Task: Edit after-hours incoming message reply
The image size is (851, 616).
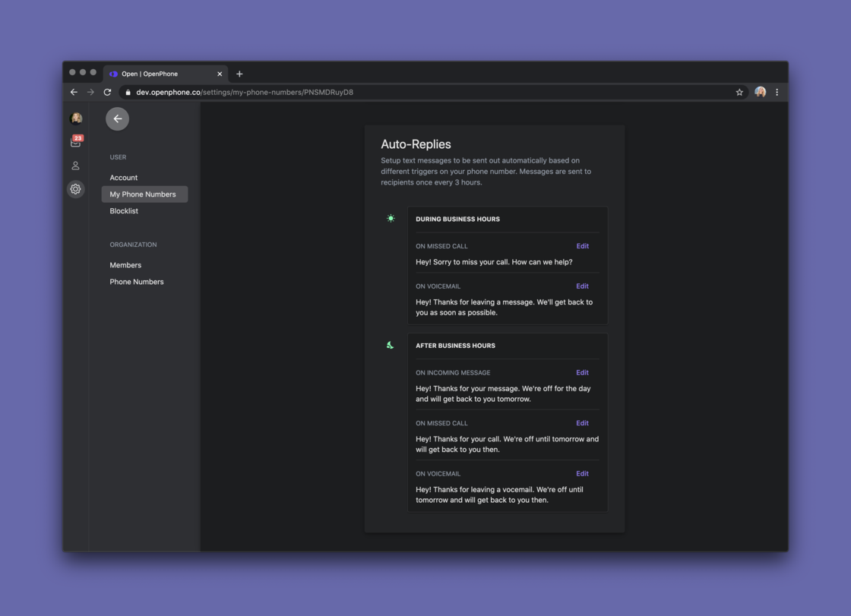Action: pyautogui.click(x=582, y=372)
